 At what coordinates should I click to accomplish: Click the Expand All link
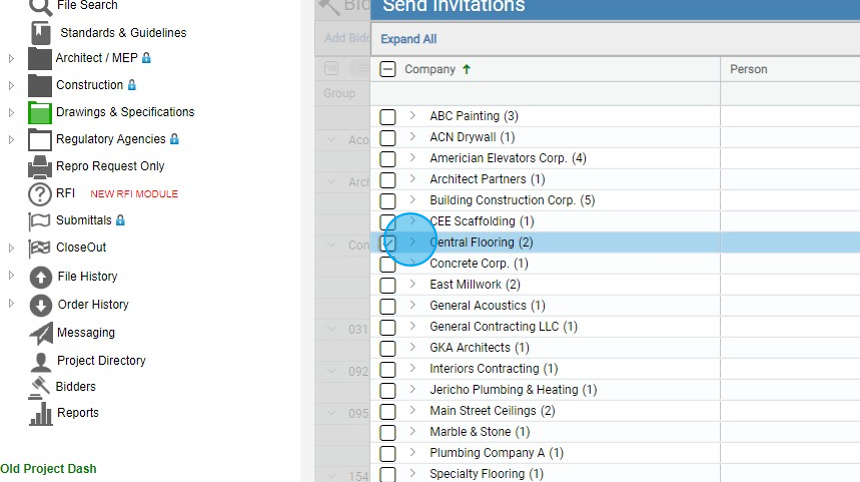click(408, 40)
